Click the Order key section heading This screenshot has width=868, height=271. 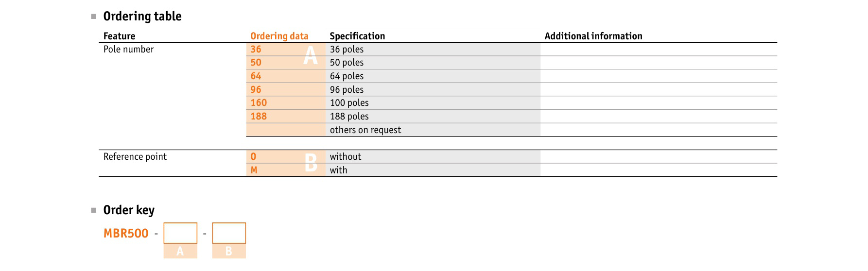129,210
